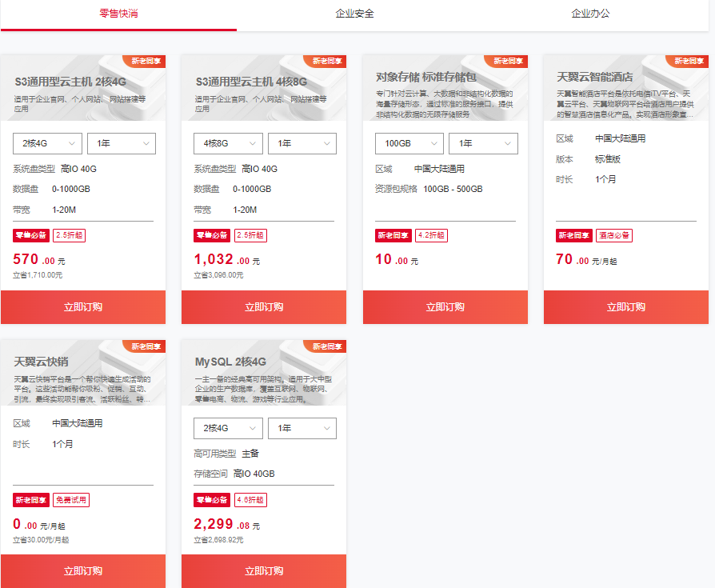715x588 pixels.
Task: Click the title S3通用型云主机 4核8G
Action: (252, 82)
